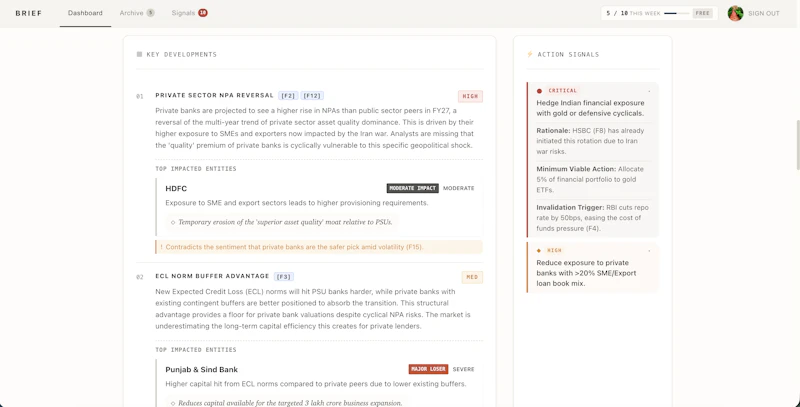
Task: Click the diamond bullet before 'Reduces capital available'
Action: pos(173,403)
